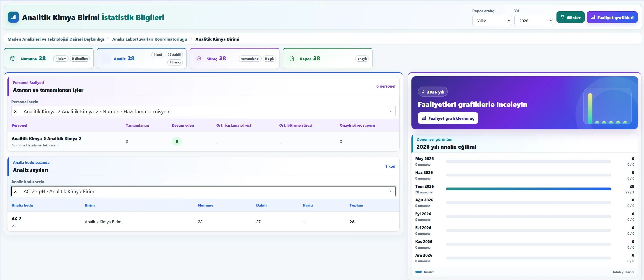Click the Onaylı süreç raporu header

click(357, 125)
